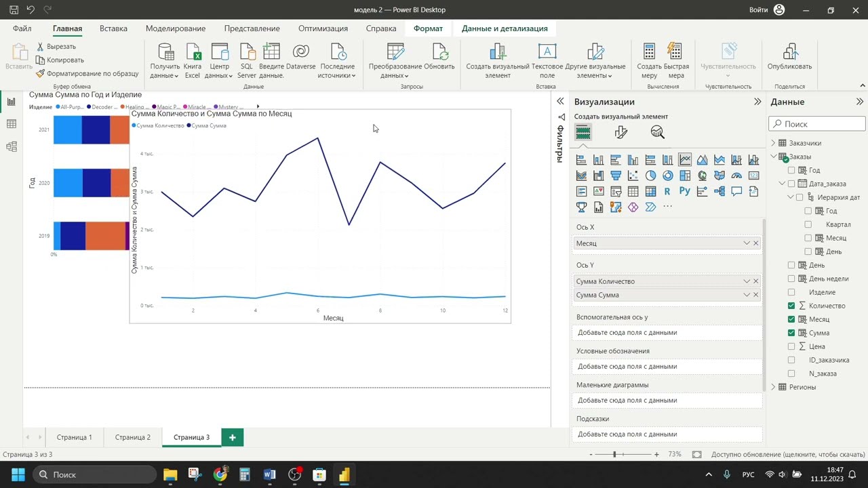Check the Изделие field checkbox
The height and width of the screenshot is (488, 868).
[x=791, y=292]
